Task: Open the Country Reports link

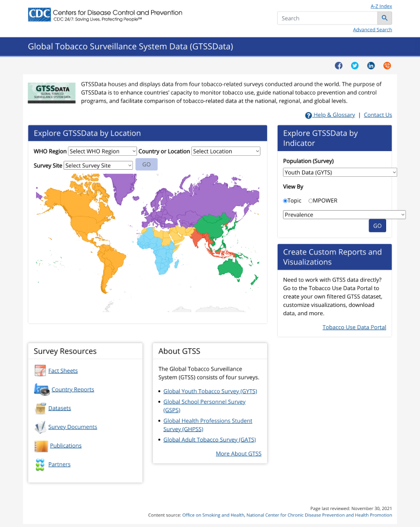Action: [72, 389]
